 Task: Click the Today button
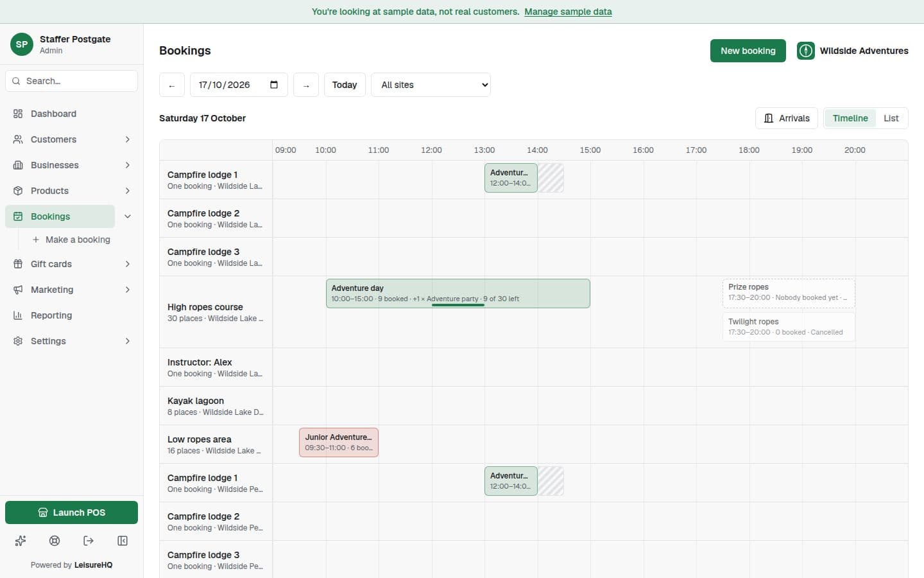pyautogui.click(x=345, y=85)
